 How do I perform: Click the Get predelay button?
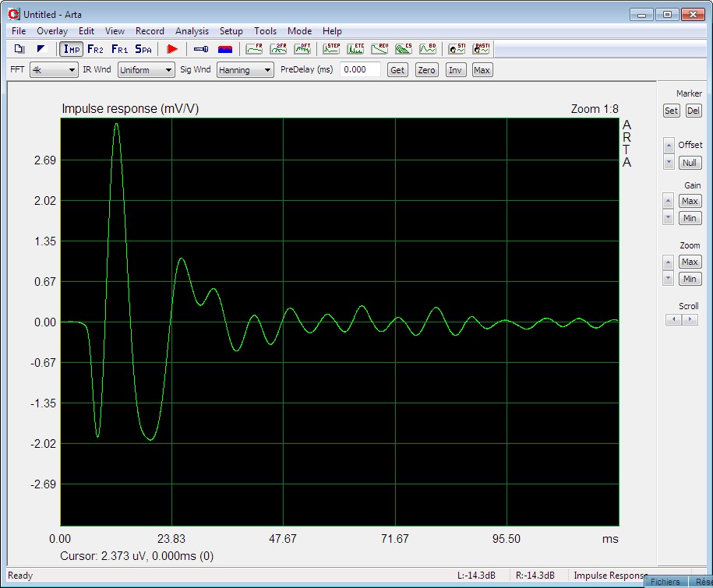[x=397, y=70]
